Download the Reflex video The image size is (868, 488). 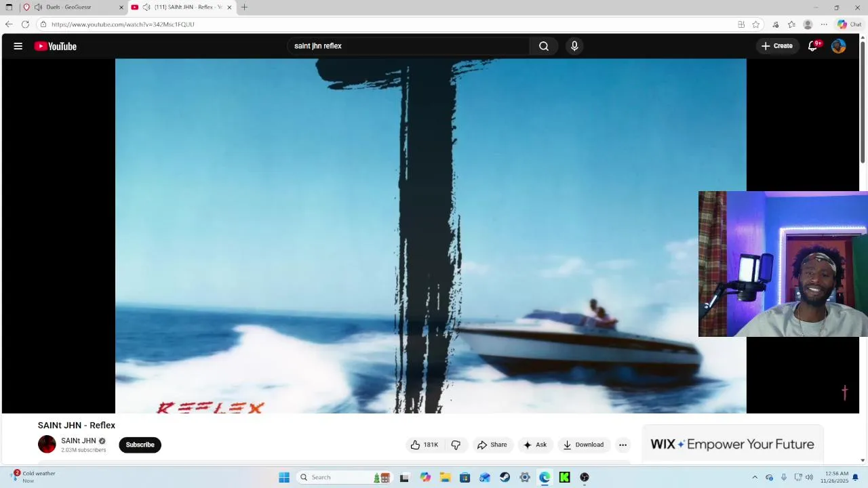point(583,445)
